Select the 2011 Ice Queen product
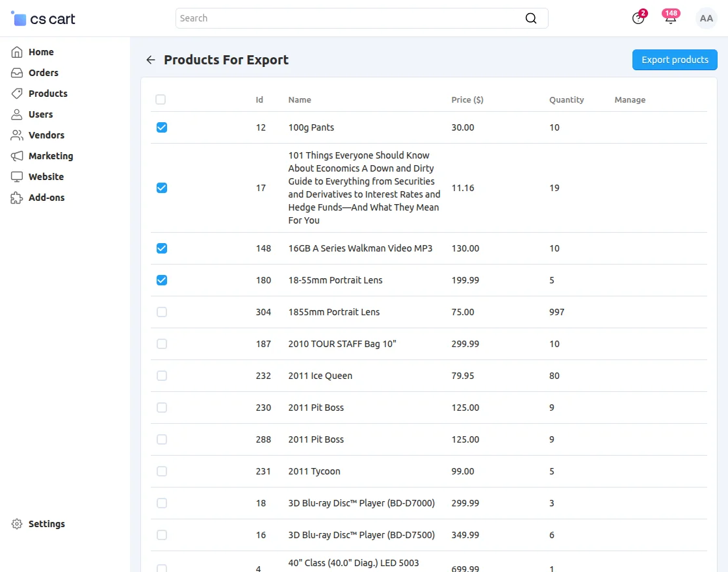The image size is (728, 572). click(x=161, y=376)
